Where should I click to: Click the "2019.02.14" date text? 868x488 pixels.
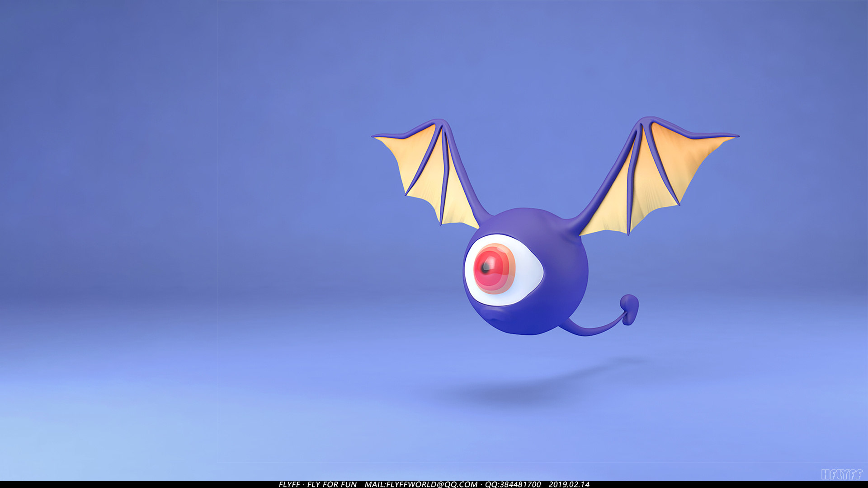tap(569, 484)
